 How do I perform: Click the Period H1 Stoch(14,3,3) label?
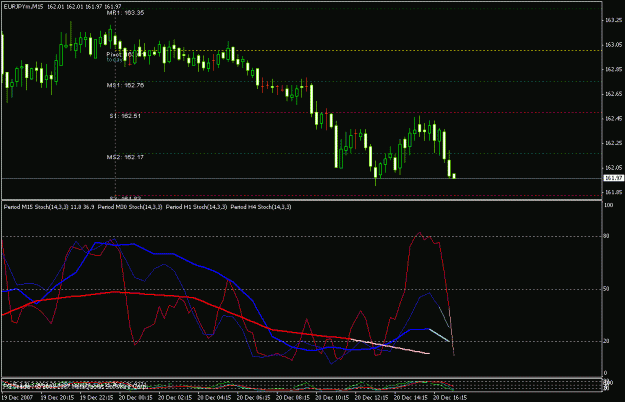coord(197,207)
